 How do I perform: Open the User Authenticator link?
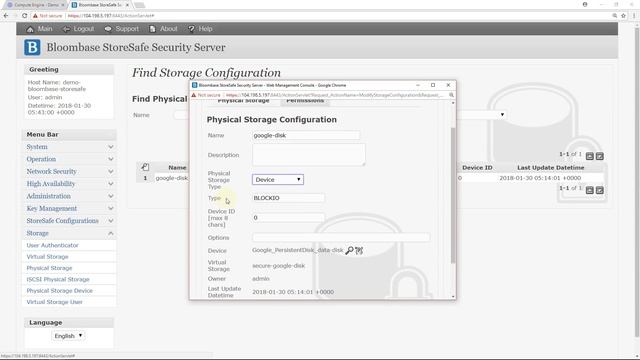click(52, 245)
